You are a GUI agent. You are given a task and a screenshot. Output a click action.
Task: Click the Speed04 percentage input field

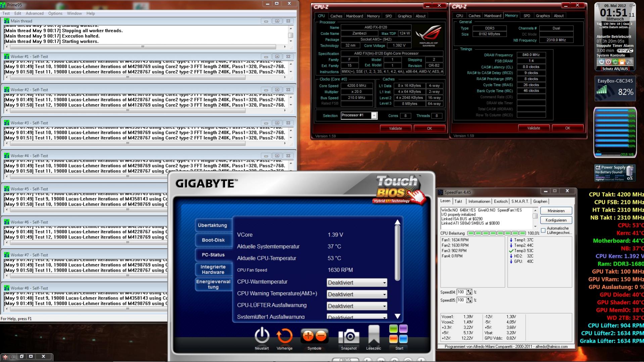(462, 292)
